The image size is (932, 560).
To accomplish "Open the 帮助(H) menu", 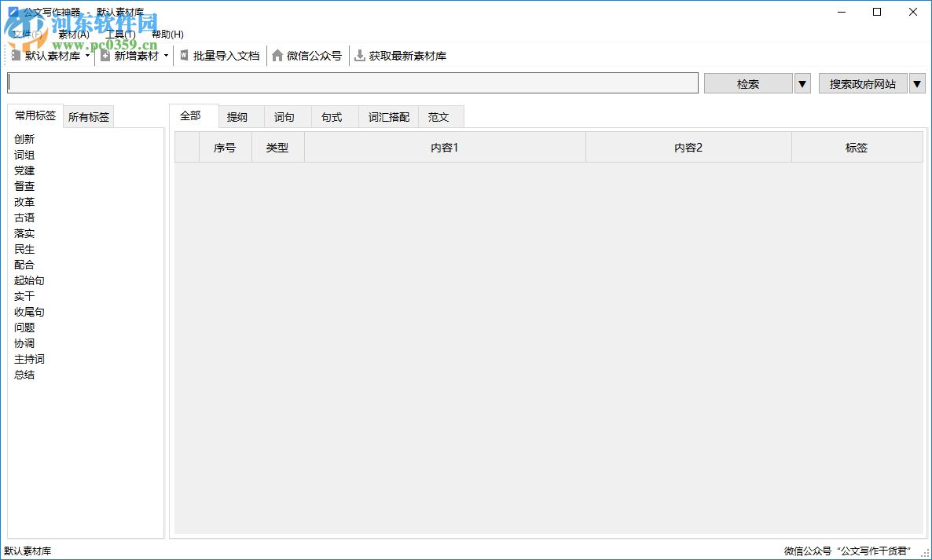I will click(167, 35).
